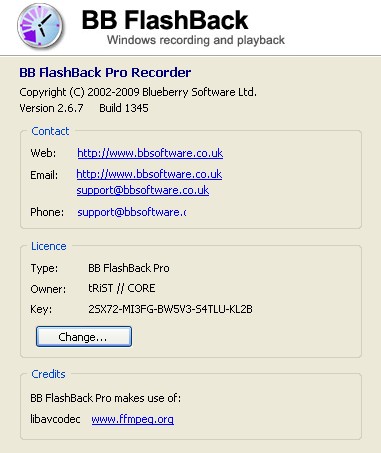
Task: Select the licence key 2SX72-MI3FG-BW5V3-S4TLU-KL2B
Action: 170,309
